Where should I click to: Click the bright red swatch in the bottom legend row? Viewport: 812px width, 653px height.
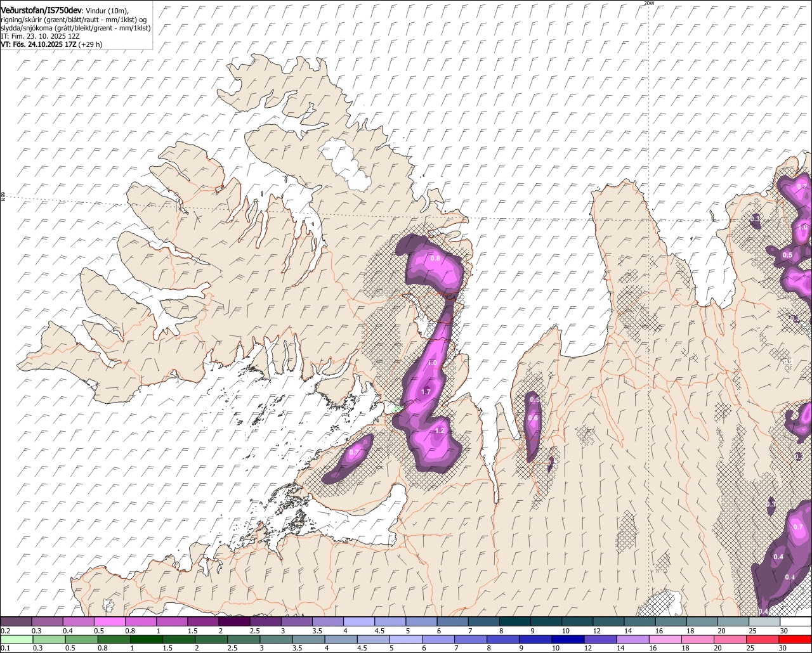pos(796,640)
